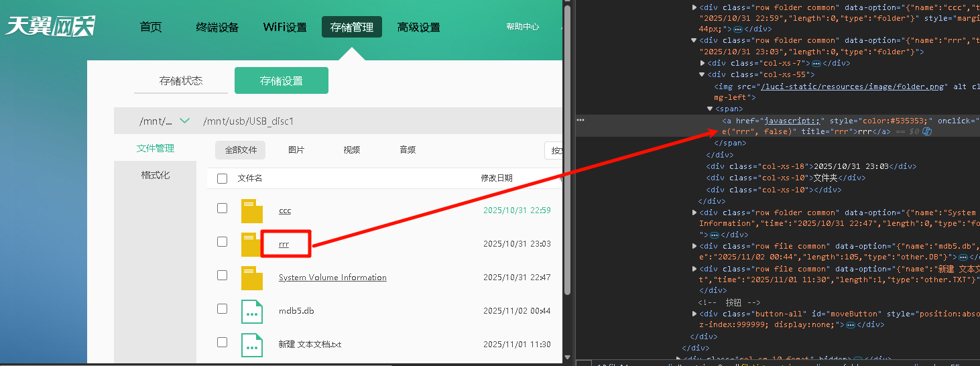The image size is (980, 366).
Task: Click the ccc folder icon
Action: click(252, 211)
